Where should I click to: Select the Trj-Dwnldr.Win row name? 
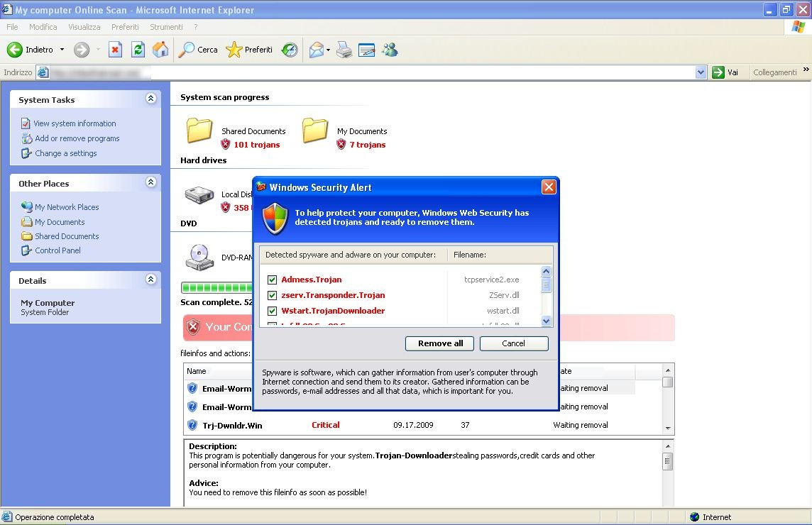[232, 426]
